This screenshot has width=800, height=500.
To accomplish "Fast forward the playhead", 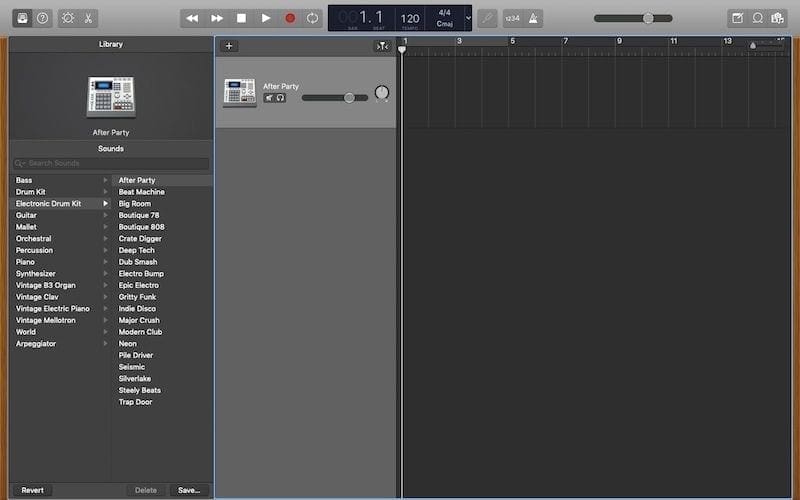I will pyautogui.click(x=217, y=18).
